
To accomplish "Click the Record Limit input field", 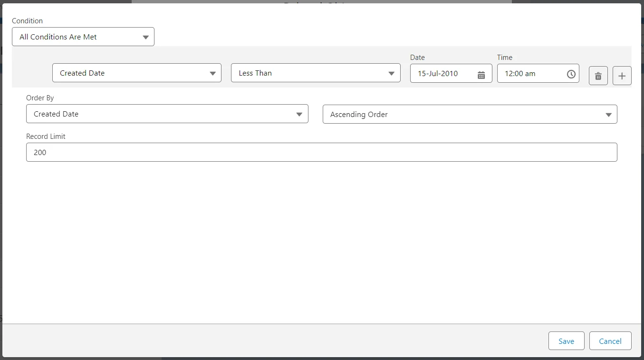I will click(x=321, y=152).
